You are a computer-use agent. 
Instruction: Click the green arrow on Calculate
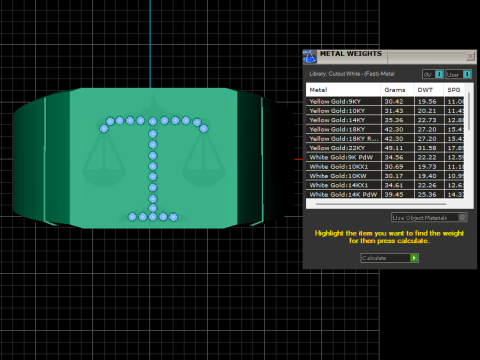tap(414, 258)
